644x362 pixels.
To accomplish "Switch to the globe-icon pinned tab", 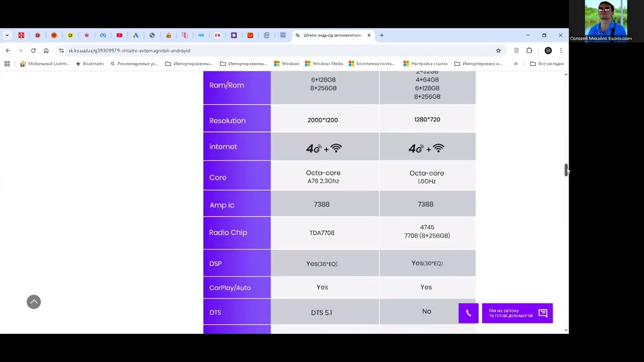I will click(152, 35).
